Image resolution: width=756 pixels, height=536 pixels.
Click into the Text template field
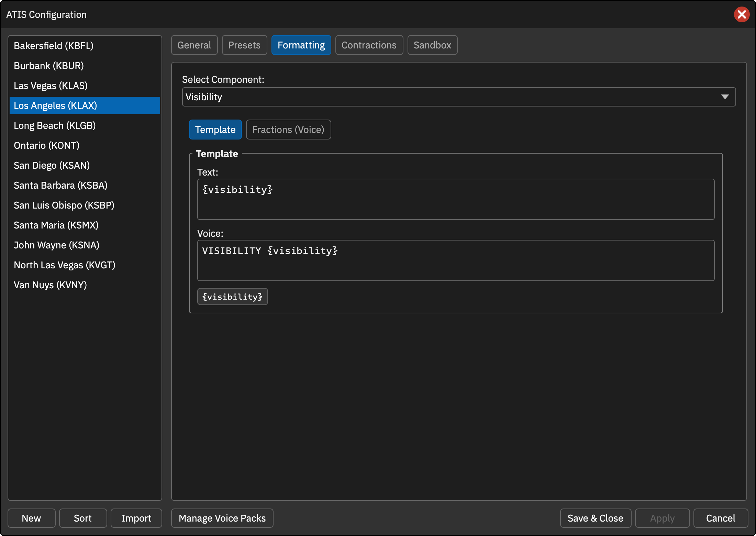(456, 199)
